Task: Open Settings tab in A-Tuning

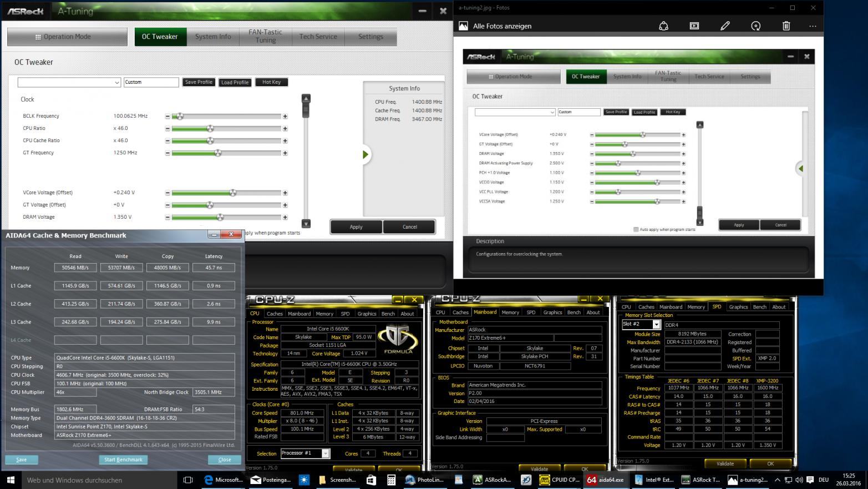Action: (370, 37)
